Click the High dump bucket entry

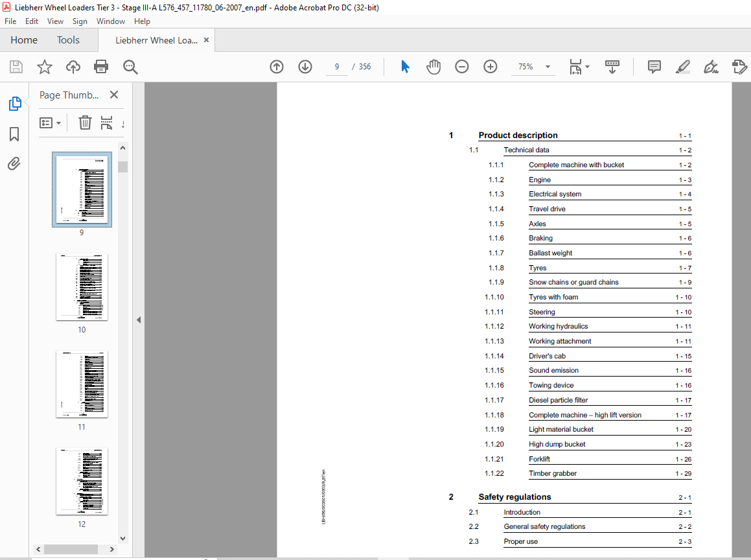(x=557, y=444)
